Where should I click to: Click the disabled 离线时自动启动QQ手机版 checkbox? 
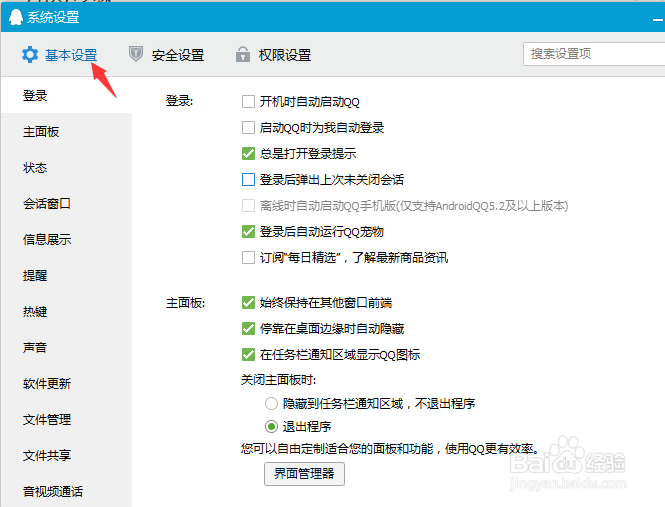pyautogui.click(x=248, y=206)
